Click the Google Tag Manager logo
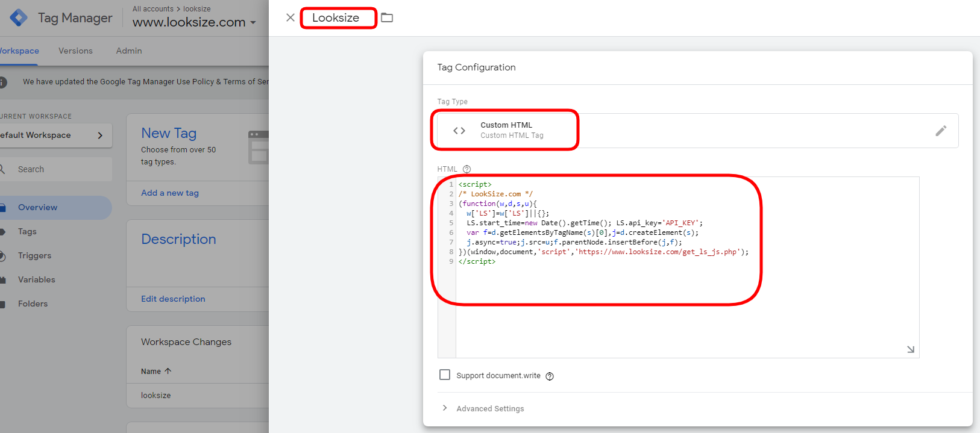Viewport: 980px width, 433px height. tap(19, 18)
